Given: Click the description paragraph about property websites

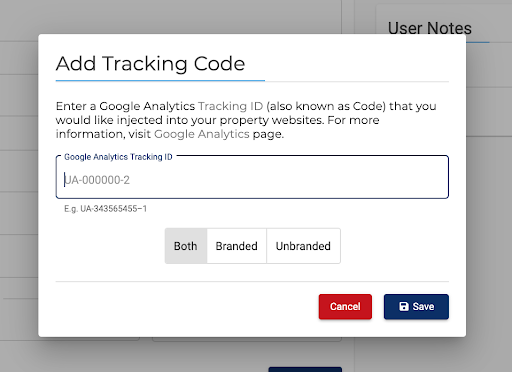Looking at the screenshot, I should coord(246,120).
